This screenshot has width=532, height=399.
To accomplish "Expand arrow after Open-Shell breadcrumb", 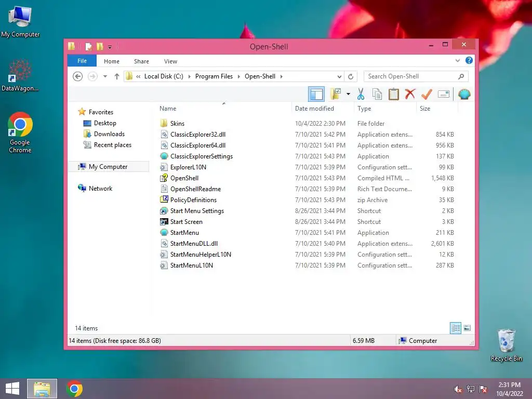I will coord(281,76).
